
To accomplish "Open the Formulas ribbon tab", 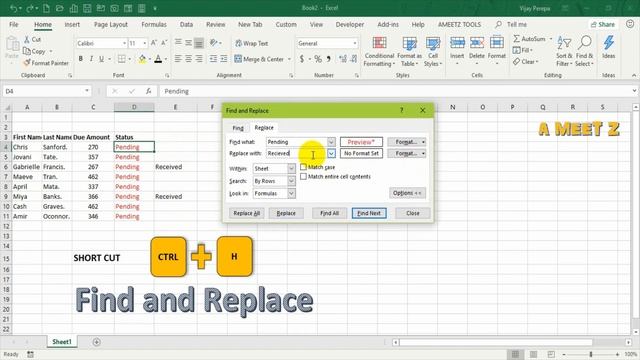I will pos(154,24).
